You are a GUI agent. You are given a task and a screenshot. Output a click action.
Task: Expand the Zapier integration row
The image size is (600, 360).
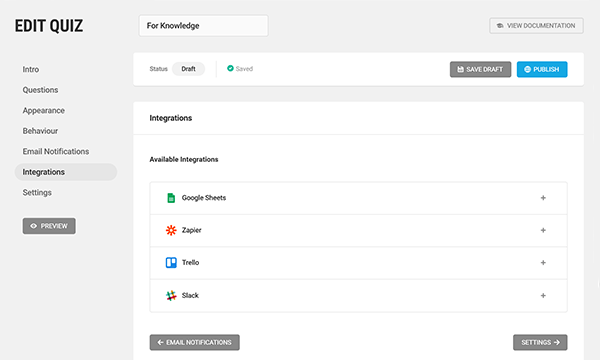[543, 230]
